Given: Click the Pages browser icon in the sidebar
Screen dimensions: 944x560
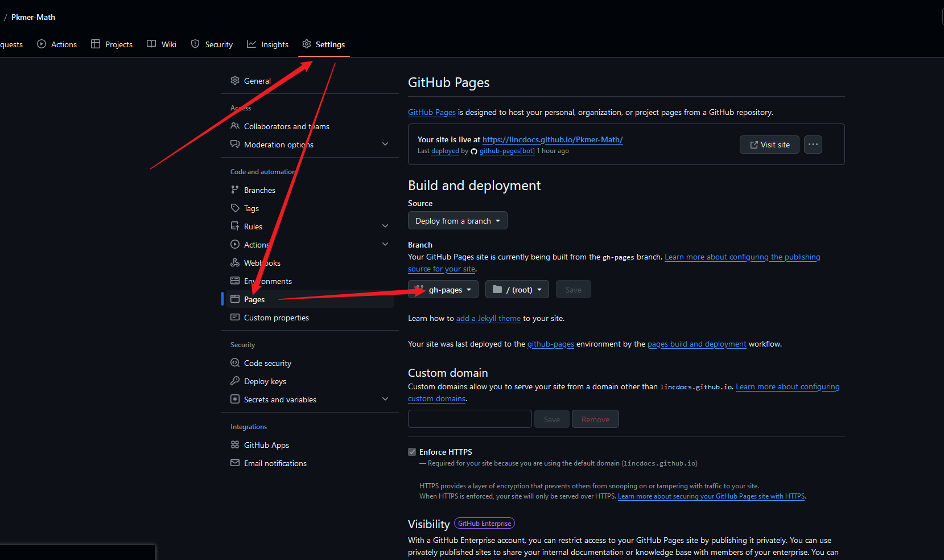Looking at the screenshot, I should point(235,299).
